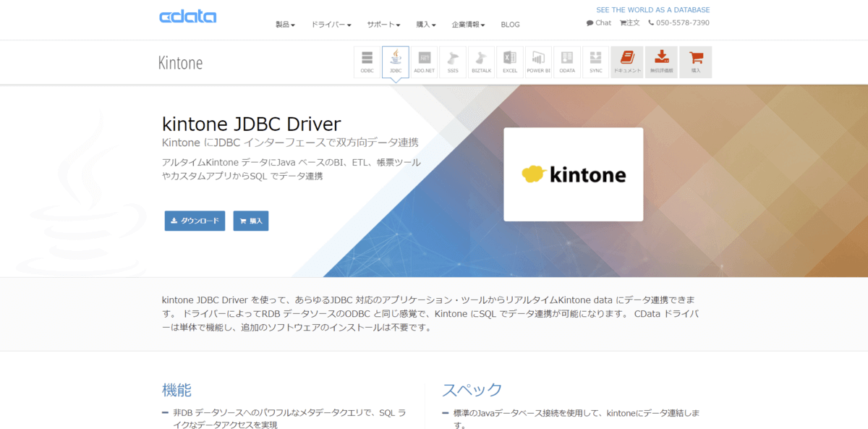The width and height of the screenshot is (868, 429).
Task: Open the BLOG menu item
Action: coord(510,25)
